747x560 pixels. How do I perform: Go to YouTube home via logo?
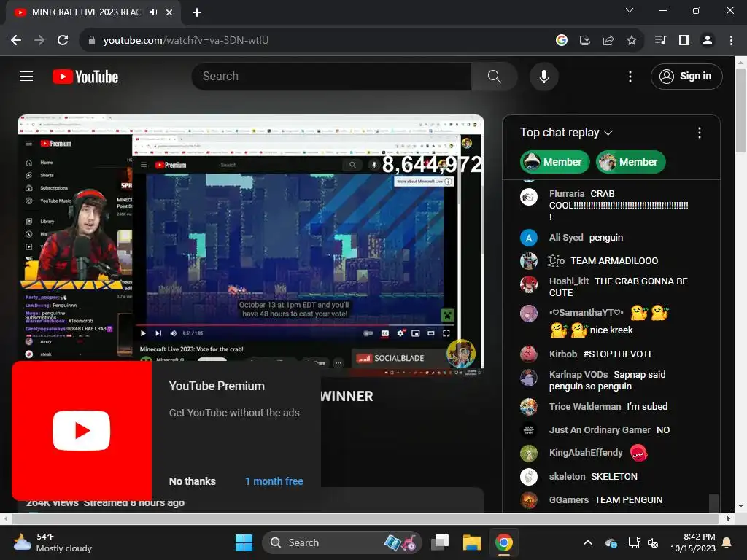85,77
